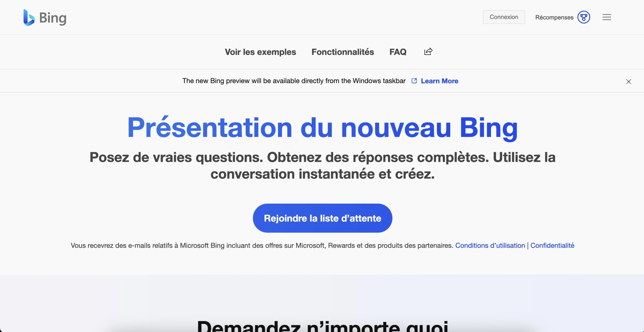Scroll down to Demandez n'importe quoi section
The height and width of the screenshot is (332, 644).
pyautogui.click(x=322, y=326)
